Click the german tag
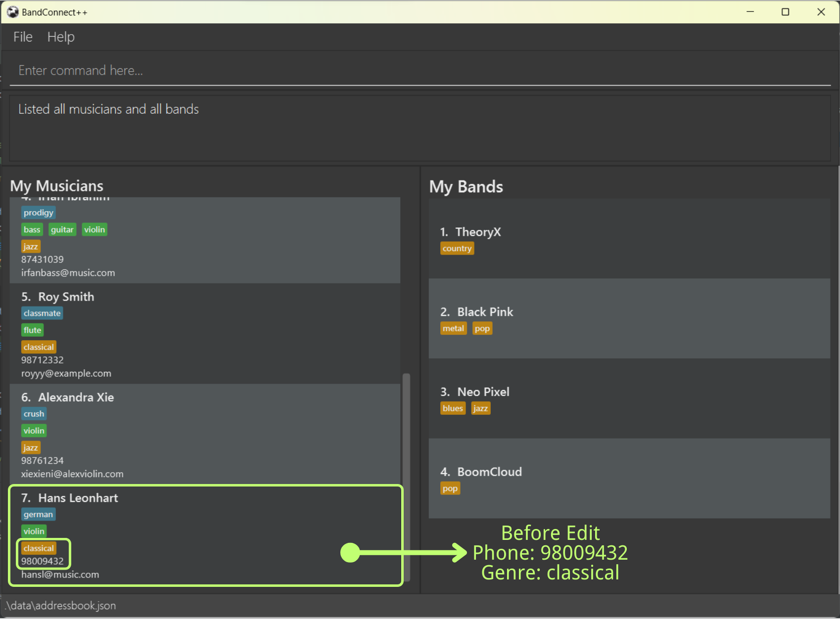 [39, 514]
